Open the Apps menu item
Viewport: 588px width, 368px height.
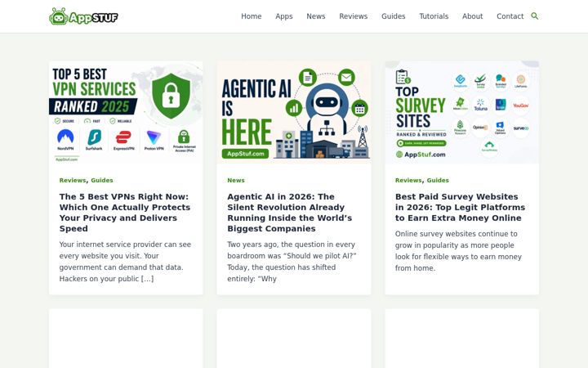[284, 16]
